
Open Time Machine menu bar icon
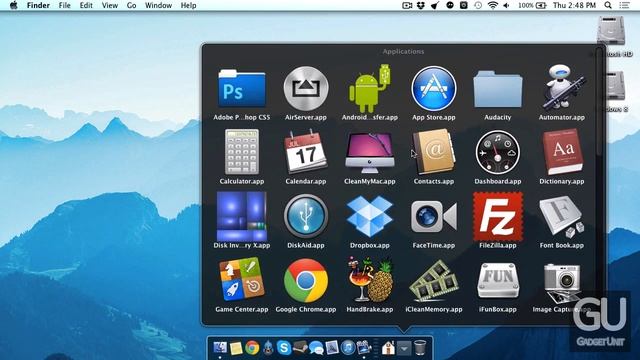tap(478, 5)
